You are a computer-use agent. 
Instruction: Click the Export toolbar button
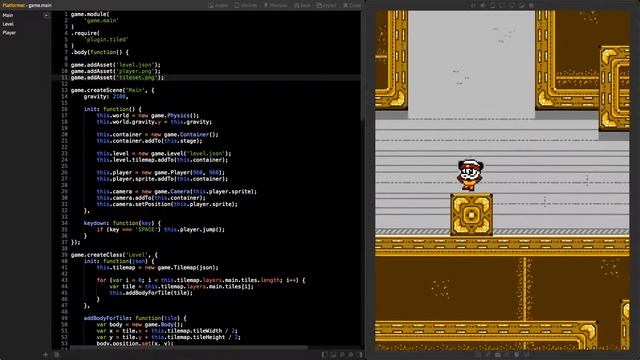(327, 5)
